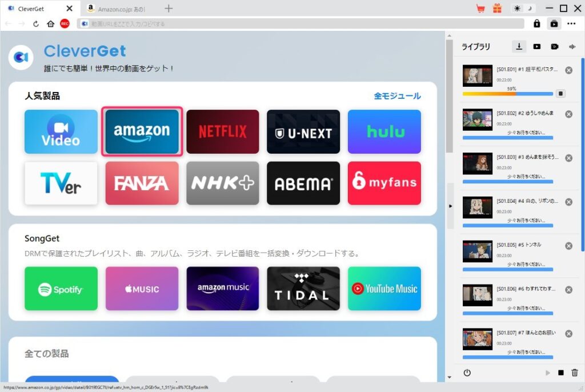
Task: Click the page scrollbar down arrow
Action: pyautogui.click(x=449, y=377)
